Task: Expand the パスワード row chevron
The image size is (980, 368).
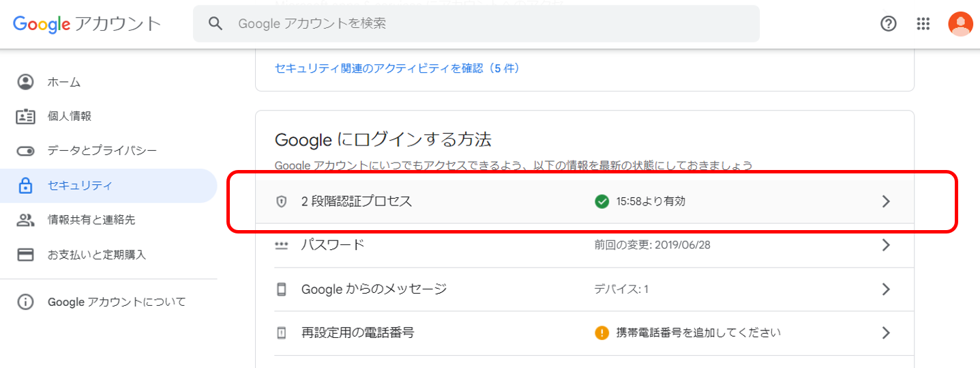Action: [x=886, y=245]
